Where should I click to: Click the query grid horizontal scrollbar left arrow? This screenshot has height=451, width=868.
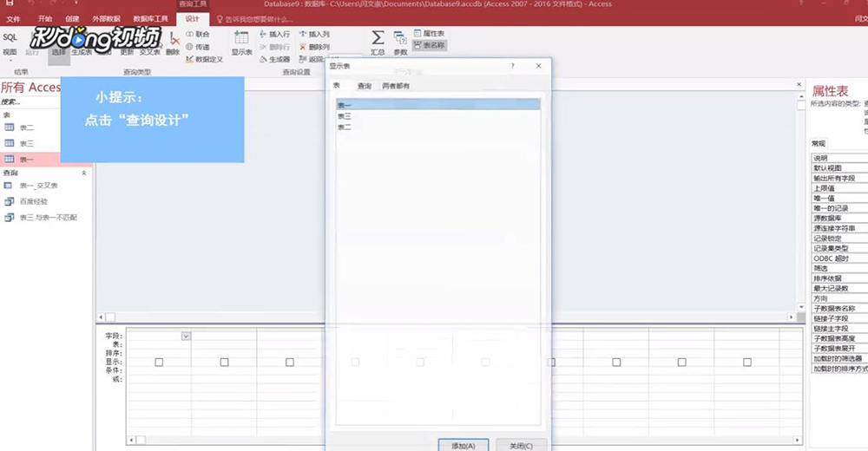[131, 441]
